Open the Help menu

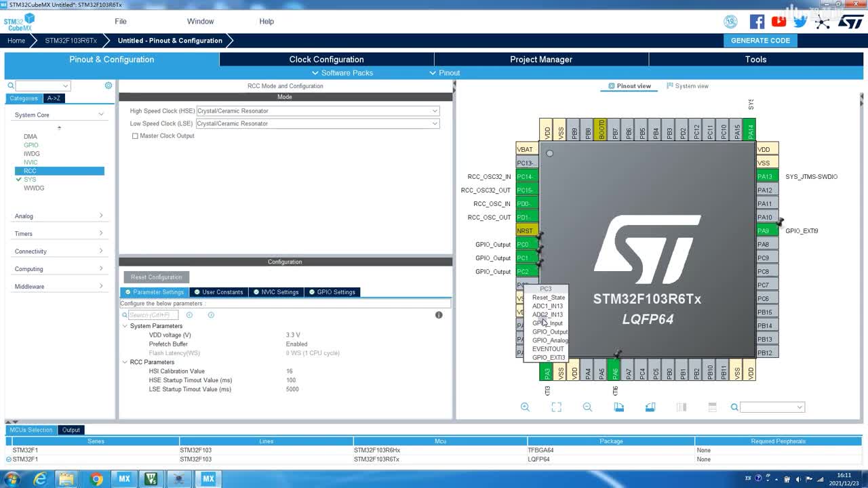(267, 21)
